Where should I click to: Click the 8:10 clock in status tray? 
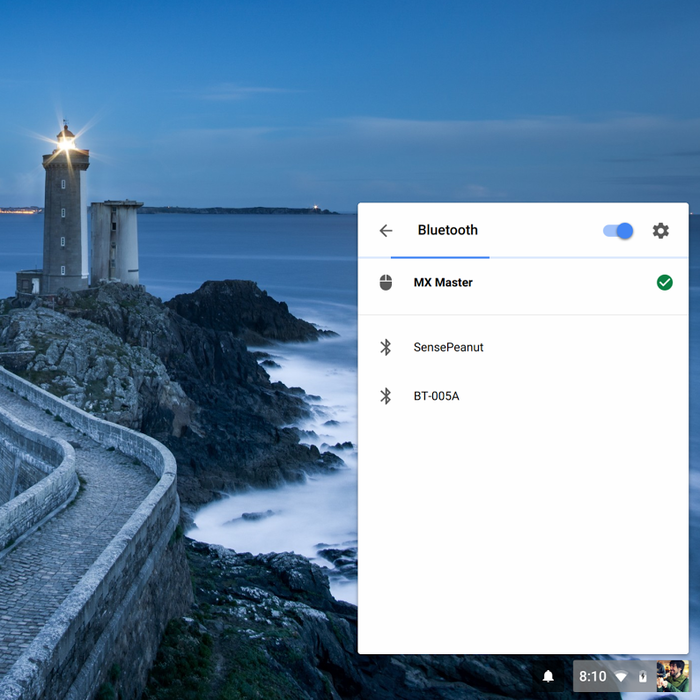592,677
